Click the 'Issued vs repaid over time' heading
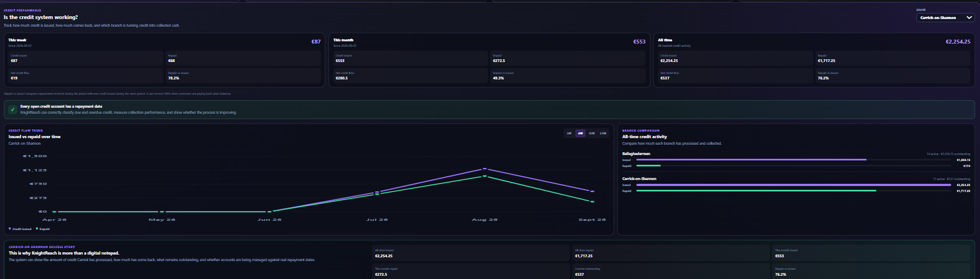 coord(35,137)
